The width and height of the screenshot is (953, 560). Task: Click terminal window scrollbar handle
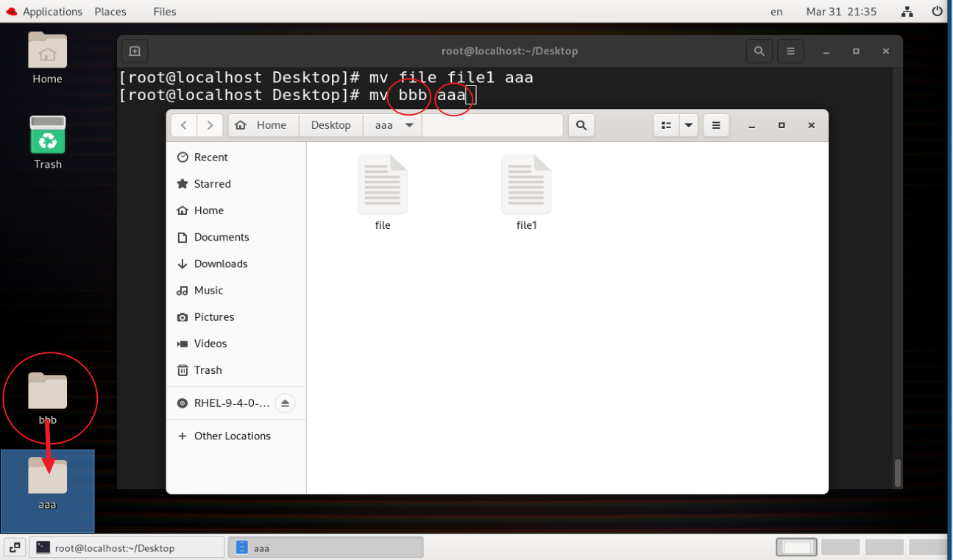pyautogui.click(x=898, y=473)
